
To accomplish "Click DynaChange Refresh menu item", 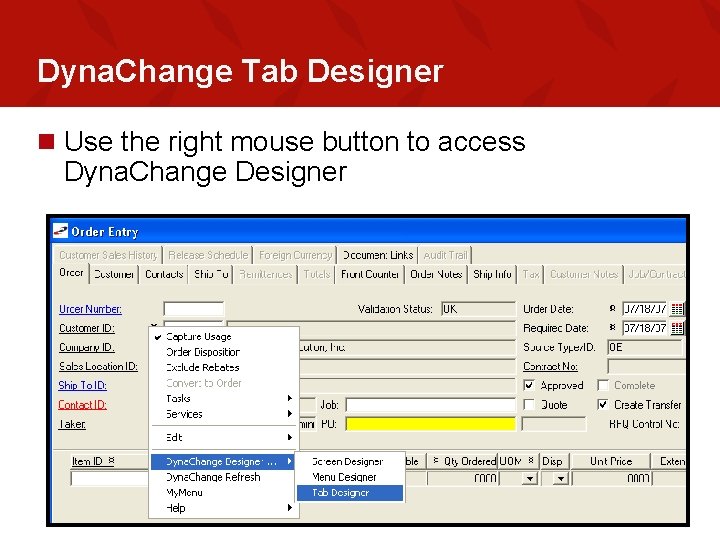I will [224, 477].
